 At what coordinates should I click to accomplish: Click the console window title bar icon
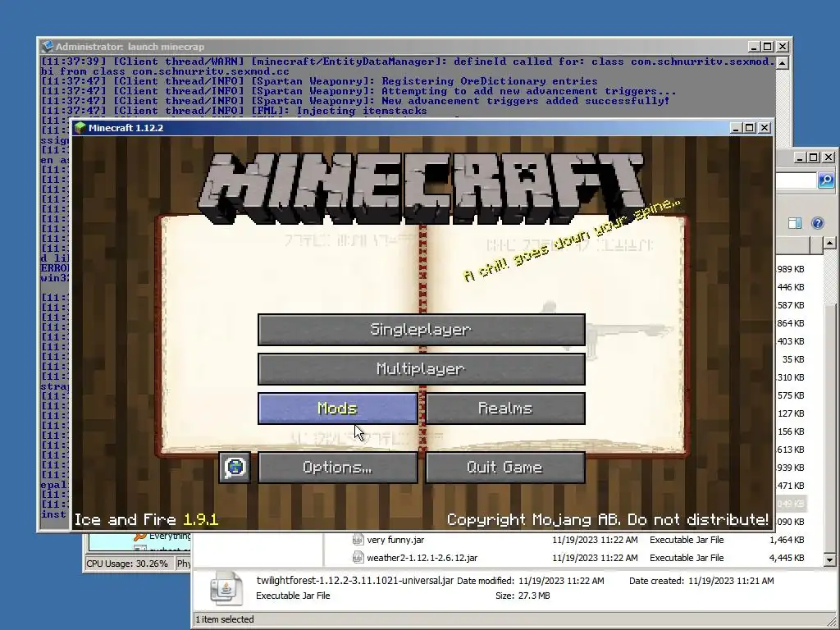pyautogui.click(x=47, y=47)
